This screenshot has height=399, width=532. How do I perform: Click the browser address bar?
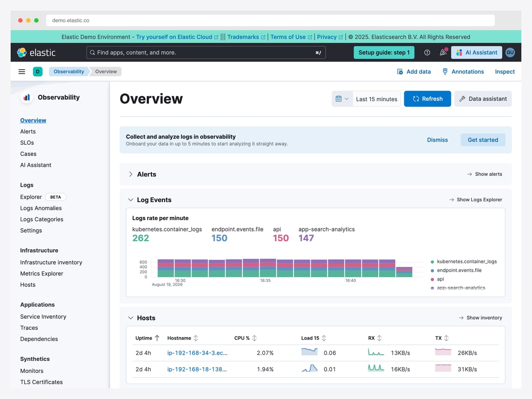click(x=270, y=20)
